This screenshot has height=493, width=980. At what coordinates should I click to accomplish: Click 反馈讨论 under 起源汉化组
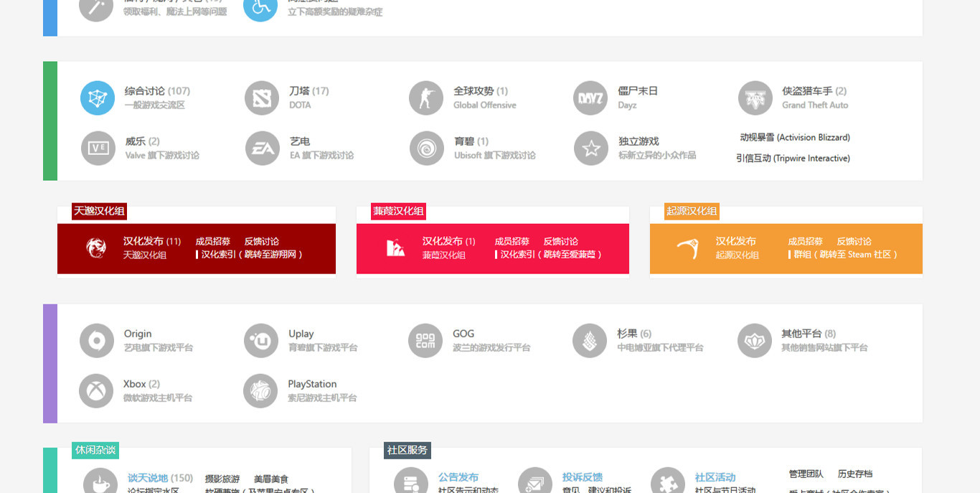(x=854, y=242)
